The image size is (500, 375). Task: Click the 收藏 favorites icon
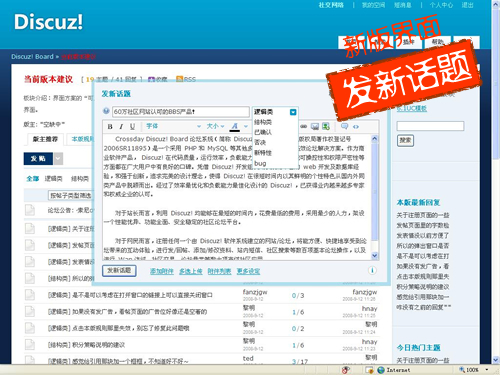151,79
